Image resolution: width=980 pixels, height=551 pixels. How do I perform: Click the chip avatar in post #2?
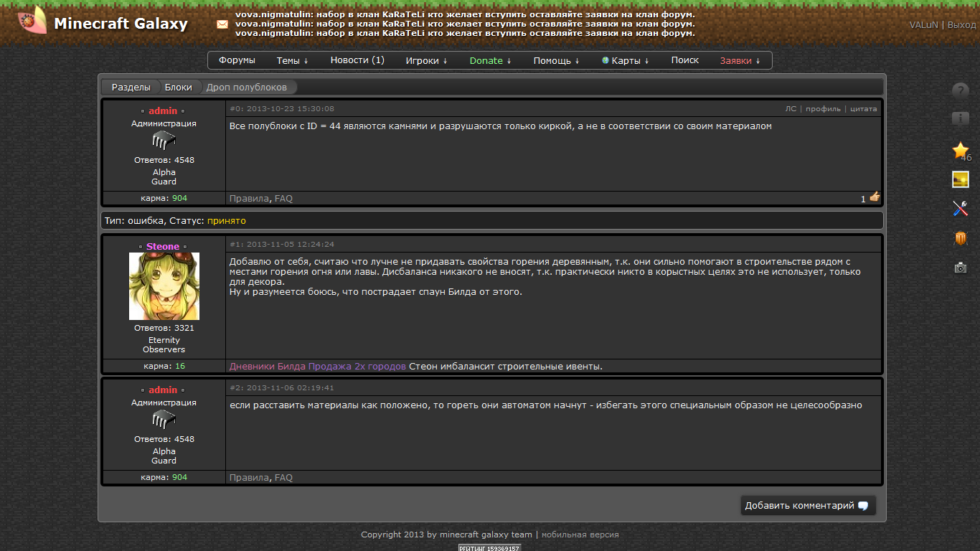164,419
